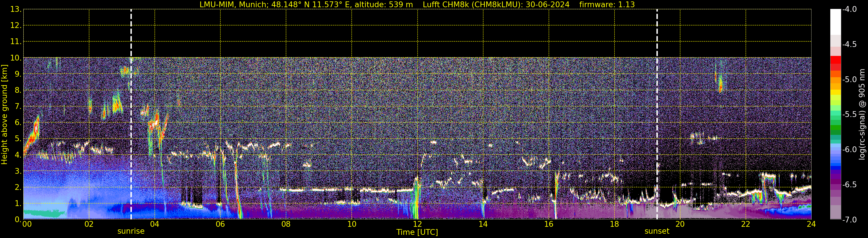
Task: Click the x-axis tick label '04'
Action: click(x=155, y=224)
